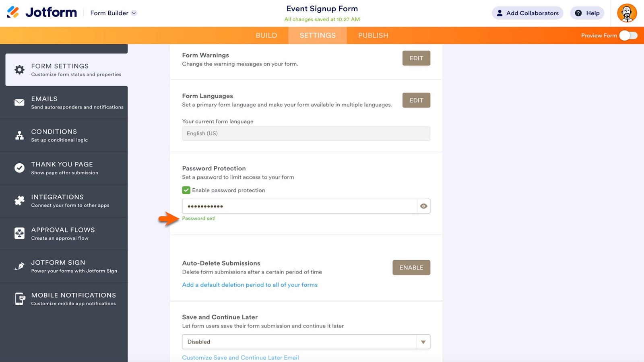644x362 pixels.
Task: Click Edit next to Form Warnings
Action: tap(416, 58)
